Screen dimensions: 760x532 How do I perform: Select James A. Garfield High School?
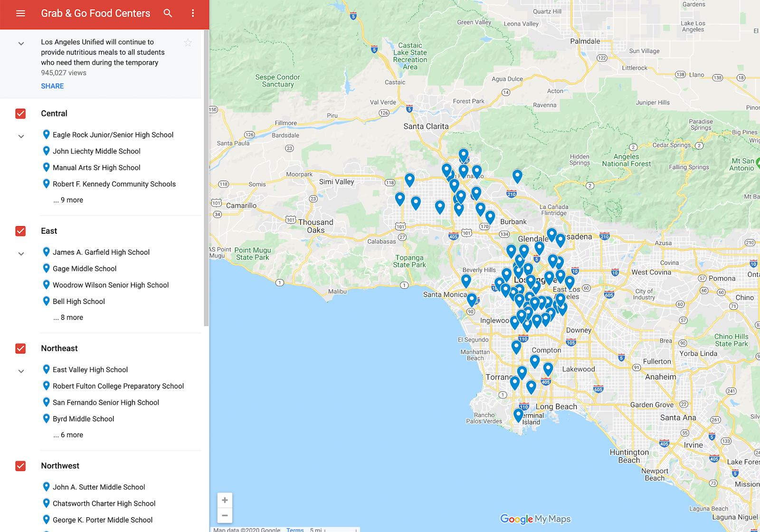coord(101,252)
